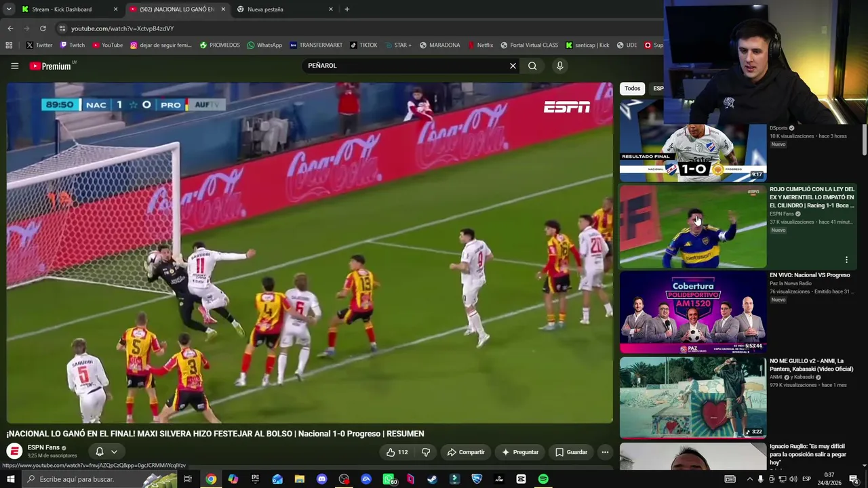
Task: Open the volume control in system tray
Action: (x=793, y=479)
